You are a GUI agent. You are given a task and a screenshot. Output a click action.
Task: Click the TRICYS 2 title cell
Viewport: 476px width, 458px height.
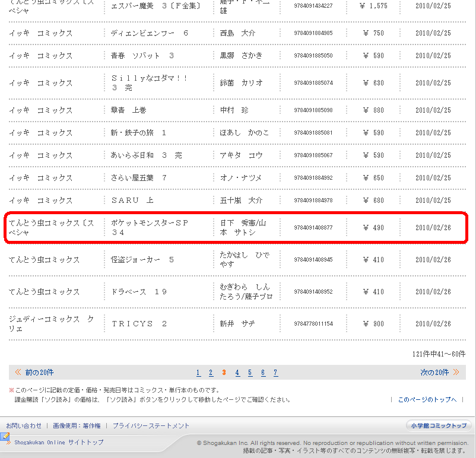[139, 324]
